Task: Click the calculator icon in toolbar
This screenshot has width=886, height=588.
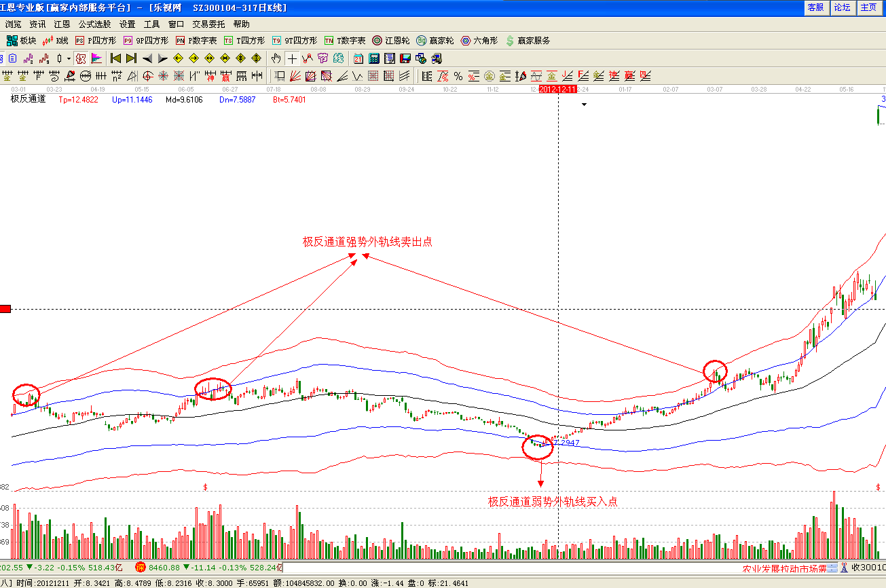Action: click(373, 58)
